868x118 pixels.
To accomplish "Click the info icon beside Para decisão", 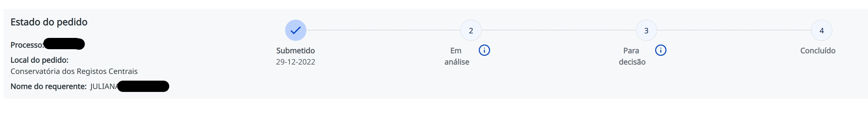I will pos(661,50).
